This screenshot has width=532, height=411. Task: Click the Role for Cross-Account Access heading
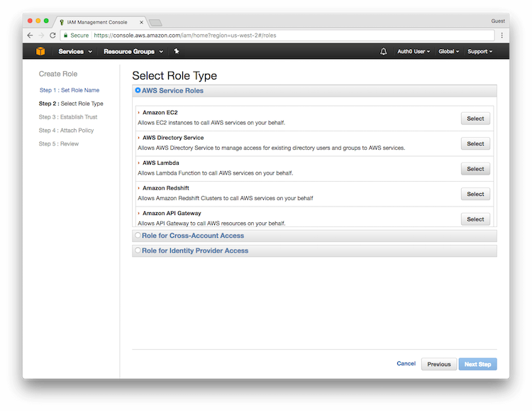coord(193,236)
